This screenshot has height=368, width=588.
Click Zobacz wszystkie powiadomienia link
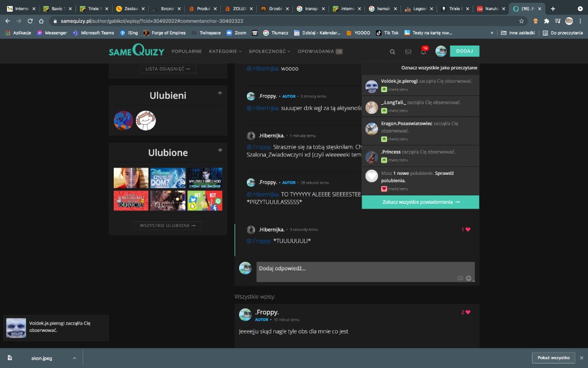pos(420,202)
